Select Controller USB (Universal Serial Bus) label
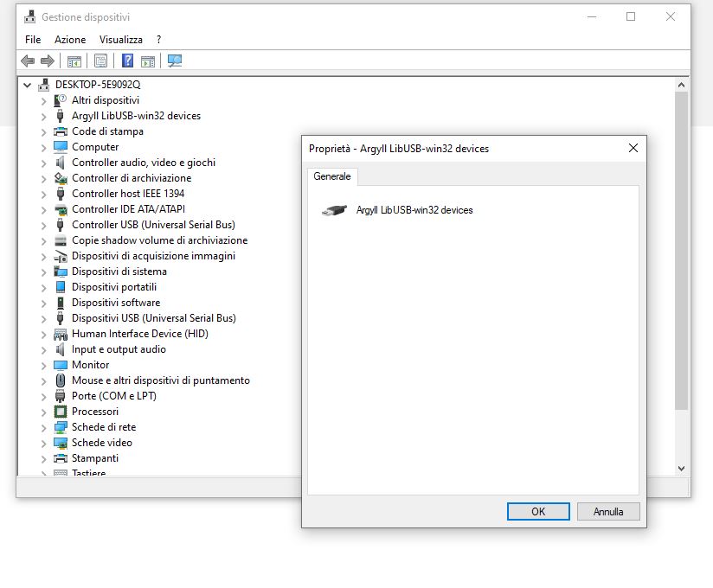 [153, 225]
